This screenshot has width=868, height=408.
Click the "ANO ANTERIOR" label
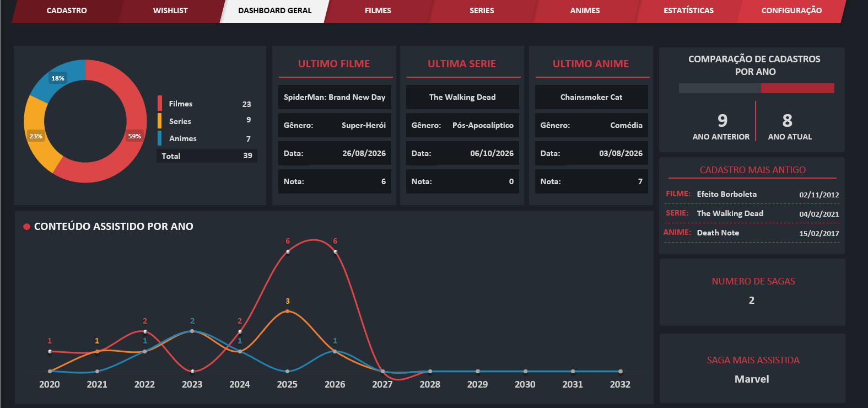(721, 137)
